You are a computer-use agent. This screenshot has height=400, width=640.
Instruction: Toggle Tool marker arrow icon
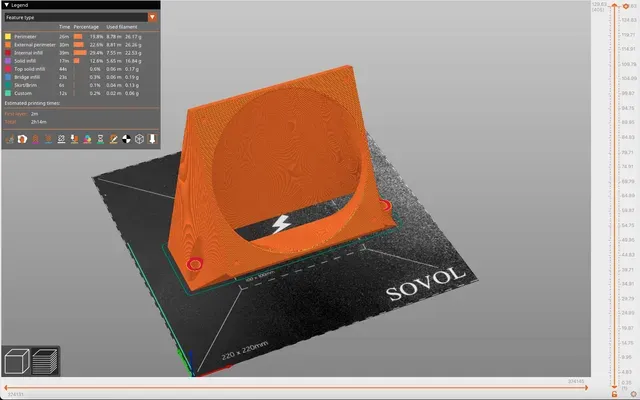pyautogui.click(x=152, y=139)
